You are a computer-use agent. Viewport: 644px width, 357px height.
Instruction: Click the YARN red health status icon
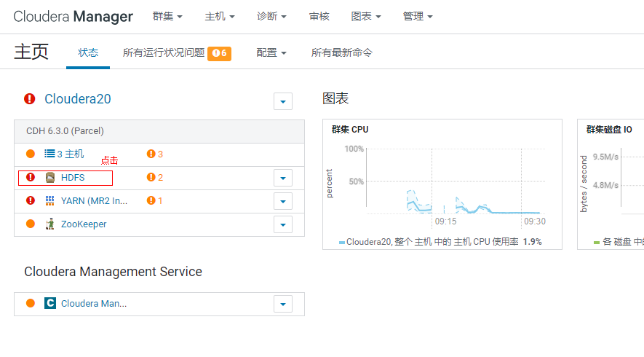click(31, 200)
